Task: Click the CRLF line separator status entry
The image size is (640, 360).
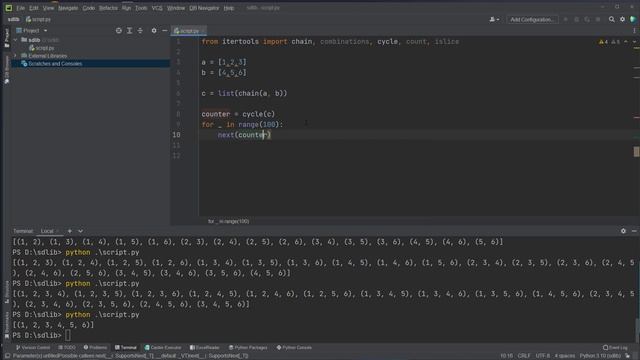Action: click(524, 356)
